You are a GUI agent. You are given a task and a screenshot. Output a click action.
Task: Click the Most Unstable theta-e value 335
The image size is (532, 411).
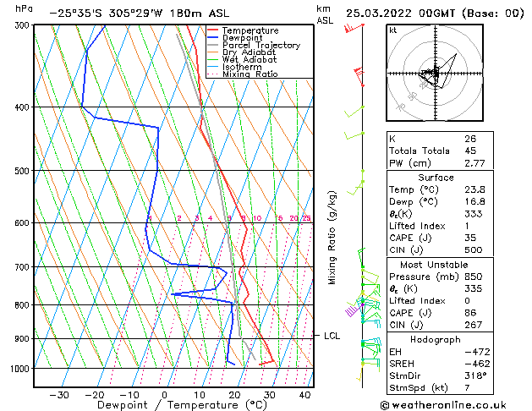(474, 288)
